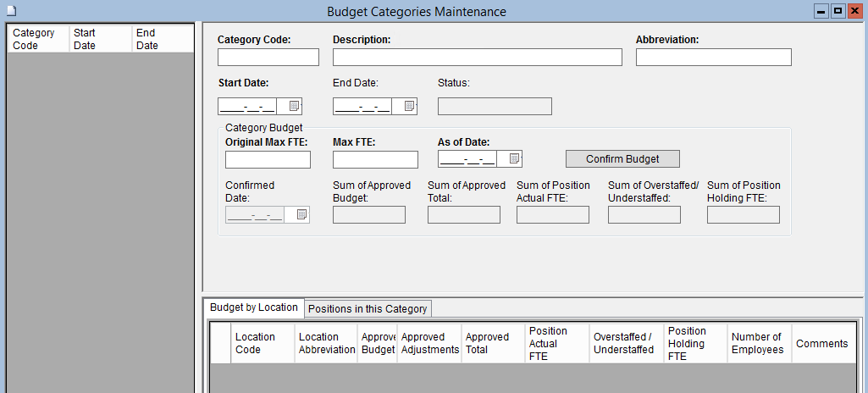Click the Category Code input field
This screenshot has width=868, height=393.
268,58
